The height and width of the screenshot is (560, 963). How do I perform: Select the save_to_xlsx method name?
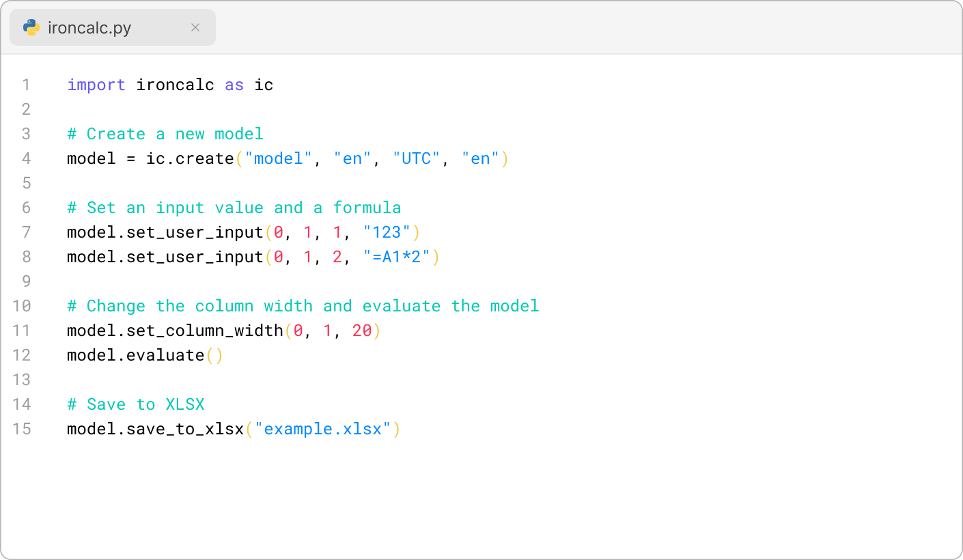[184, 429]
